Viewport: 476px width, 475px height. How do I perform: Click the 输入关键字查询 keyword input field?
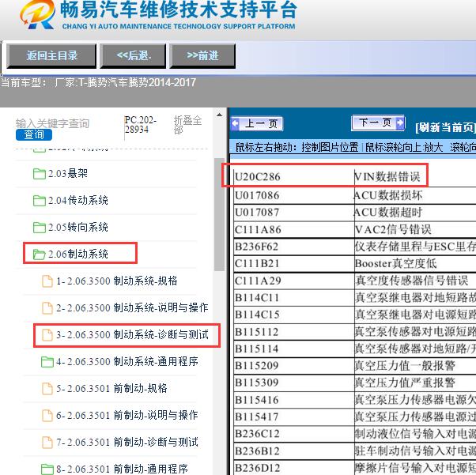click(x=52, y=123)
